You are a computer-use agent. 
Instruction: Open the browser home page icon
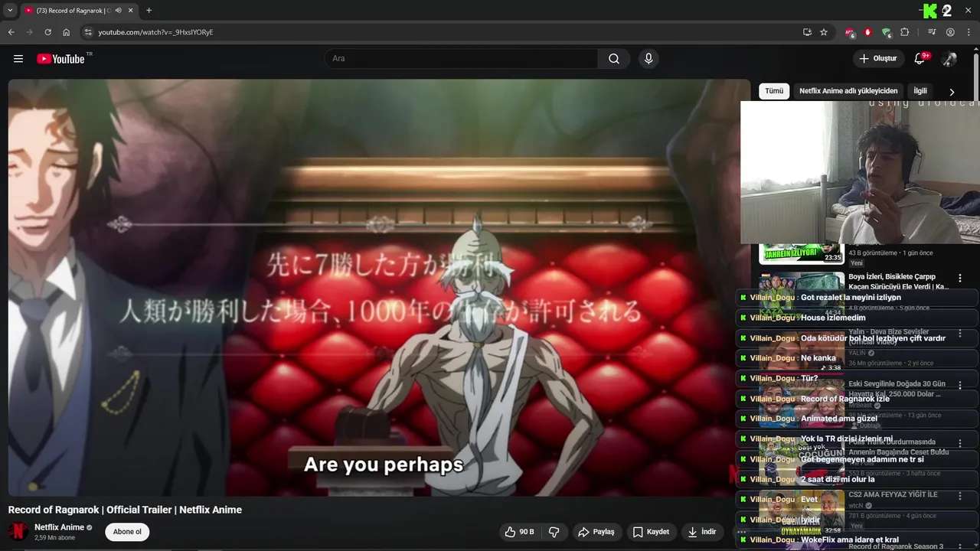[66, 32]
